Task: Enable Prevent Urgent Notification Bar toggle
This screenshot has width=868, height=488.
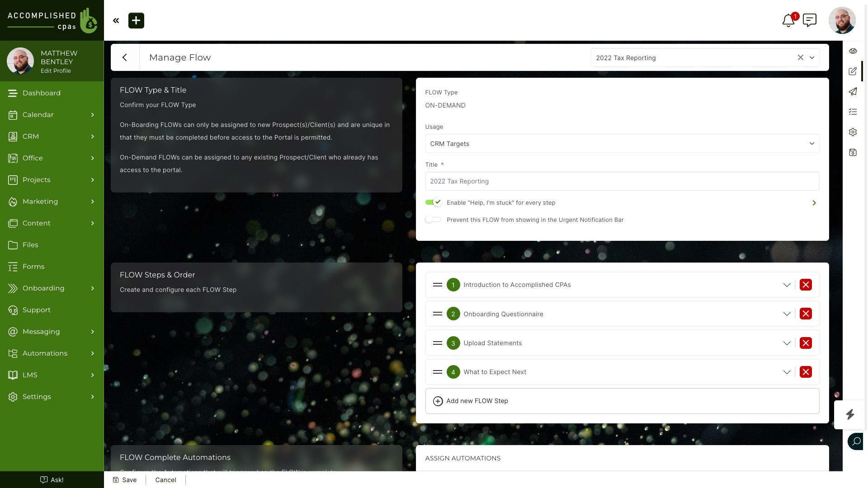Action: pos(433,220)
